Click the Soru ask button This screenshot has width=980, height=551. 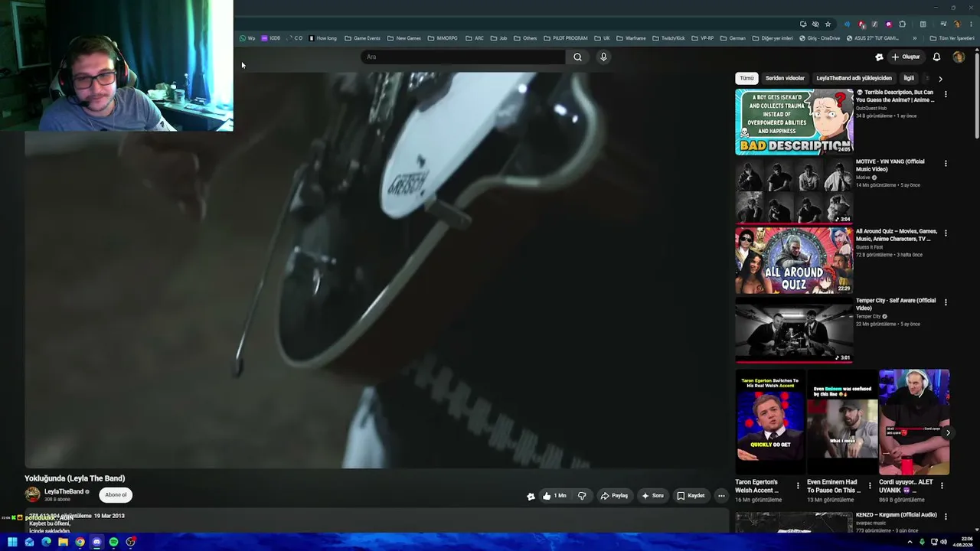coord(652,496)
